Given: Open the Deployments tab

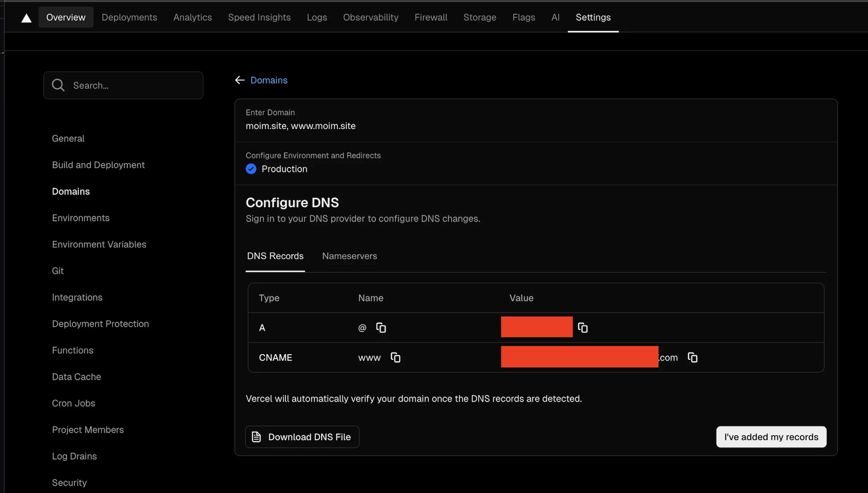Looking at the screenshot, I should pyautogui.click(x=129, y=17).
